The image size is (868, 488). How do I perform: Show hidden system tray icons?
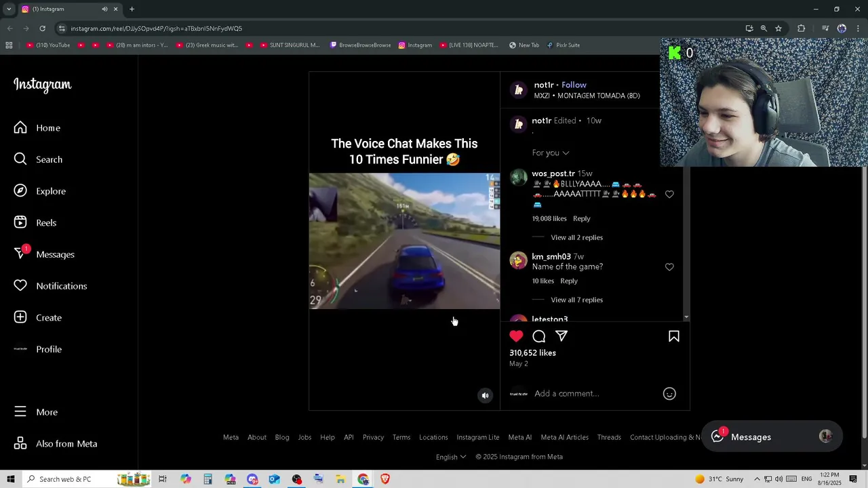757,479
